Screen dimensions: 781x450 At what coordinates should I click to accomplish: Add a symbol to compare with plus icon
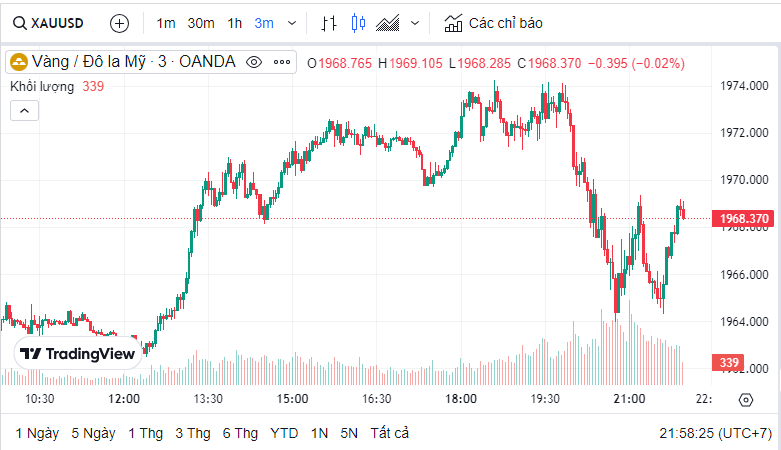[119, 23]
